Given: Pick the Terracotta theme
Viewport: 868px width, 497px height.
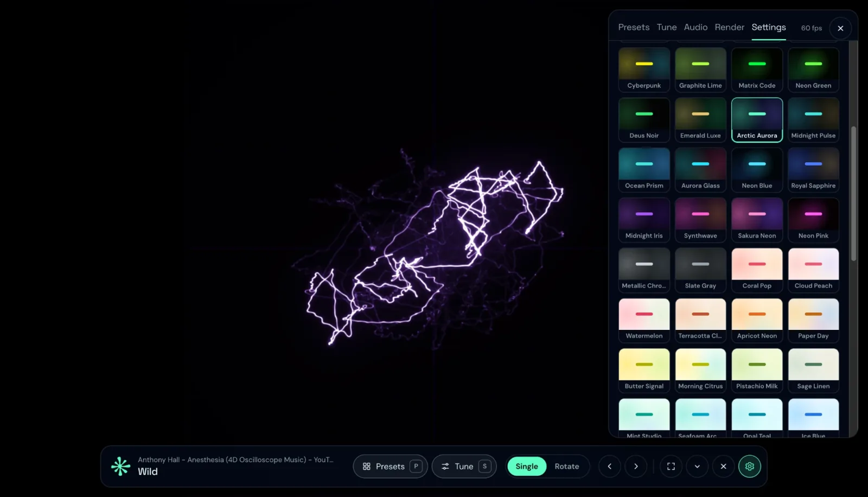Looking at the screenshot, I should [x=700, y=320].
